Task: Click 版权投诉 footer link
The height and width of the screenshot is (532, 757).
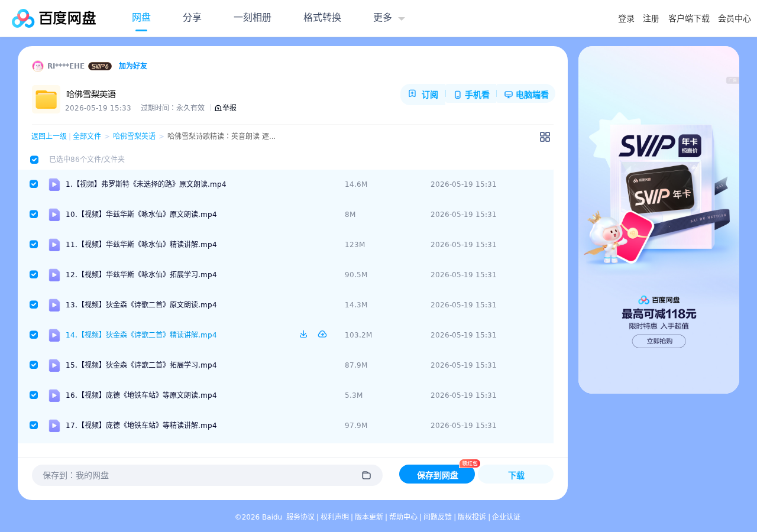Action: 472,517
